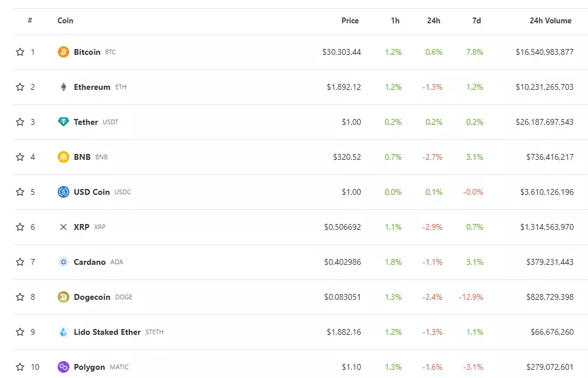
Task: Sort by 24h Volume column header
Action: click(550, 20)
